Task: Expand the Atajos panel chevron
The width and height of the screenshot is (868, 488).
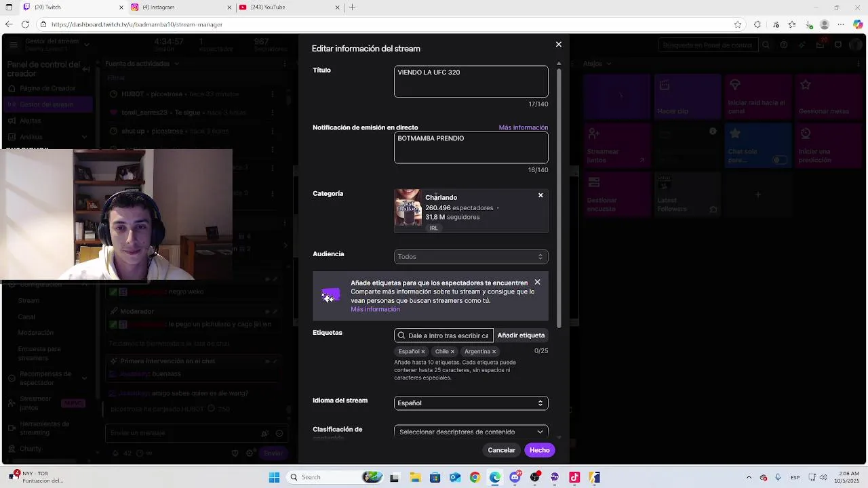Action: pyautogui.click(x=608, y=64)
